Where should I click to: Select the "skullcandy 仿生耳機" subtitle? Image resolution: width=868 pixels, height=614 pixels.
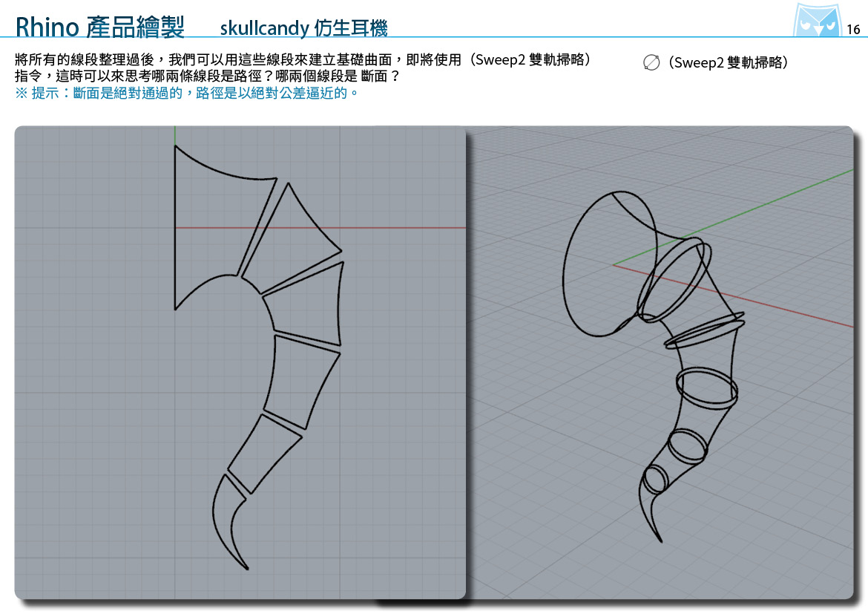[x=304, y=27]
